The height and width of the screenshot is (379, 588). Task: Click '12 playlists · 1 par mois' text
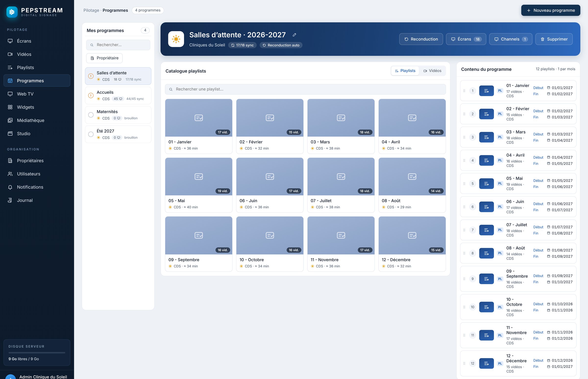[555, 69]
